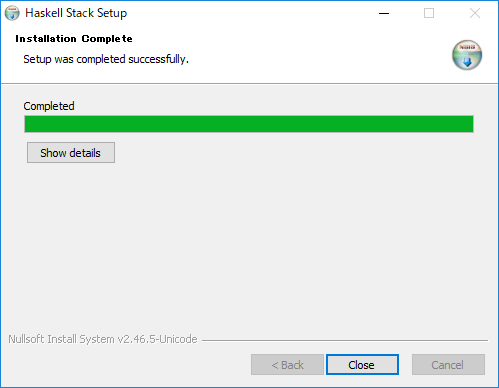
Task: Click the Installation Complete heading
Action: pos(74,39)
